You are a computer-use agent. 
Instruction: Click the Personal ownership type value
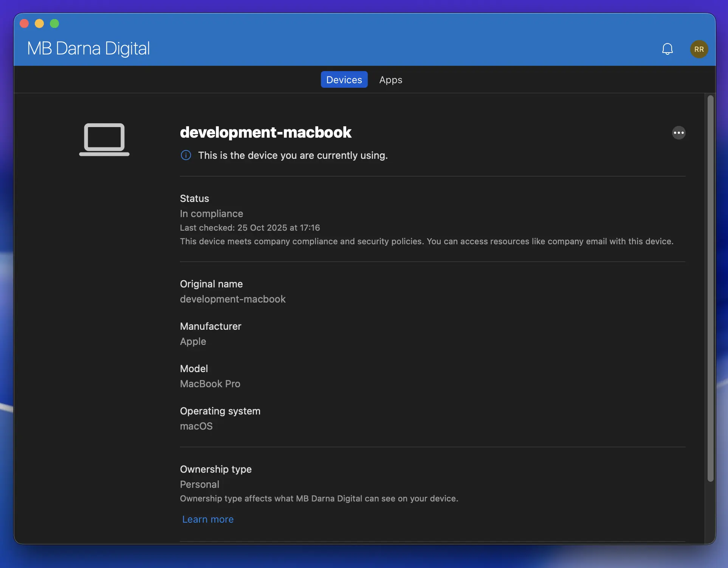[199, 484]
